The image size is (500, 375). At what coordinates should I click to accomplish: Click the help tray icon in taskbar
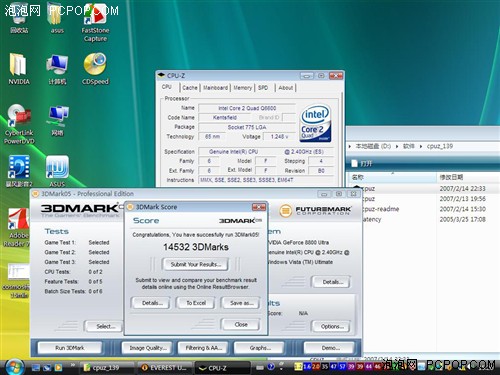point(271,367)
